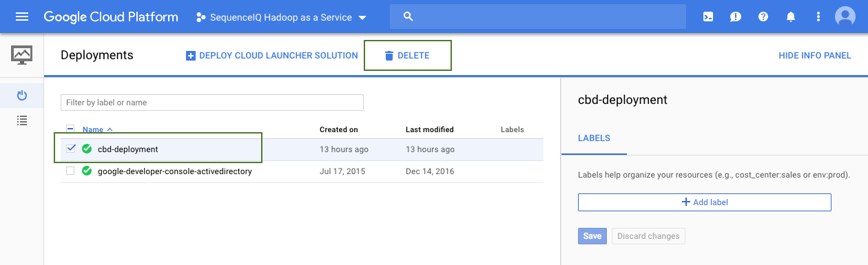Show notifications via bell icon
This screenshot has width=868, height=265.
(791, 17)
